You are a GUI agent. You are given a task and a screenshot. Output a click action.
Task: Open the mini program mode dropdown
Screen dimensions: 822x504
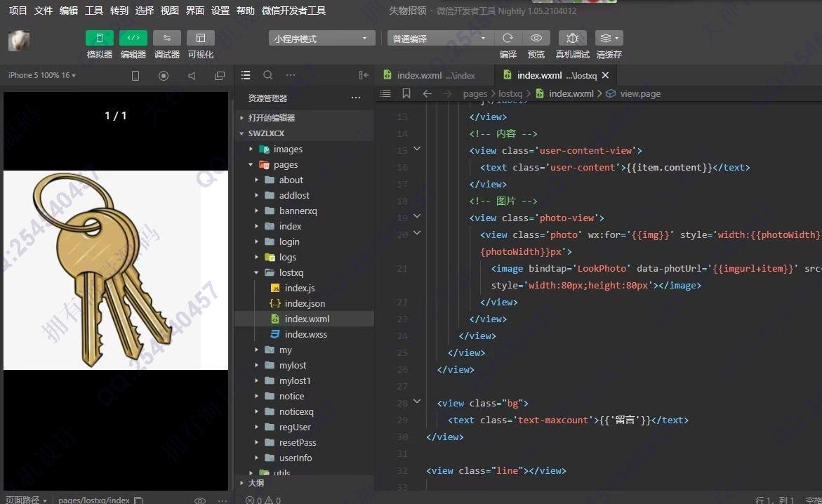(321, 39)
